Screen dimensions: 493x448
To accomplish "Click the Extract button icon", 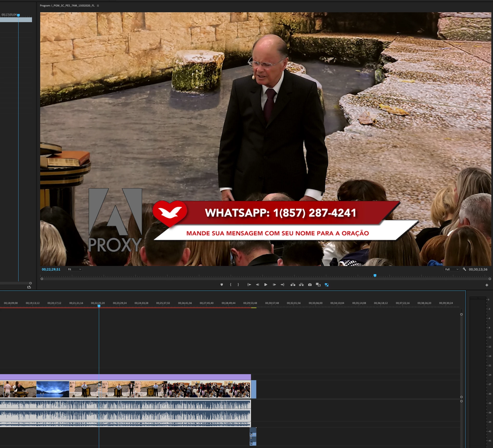I will pos(301,285).
